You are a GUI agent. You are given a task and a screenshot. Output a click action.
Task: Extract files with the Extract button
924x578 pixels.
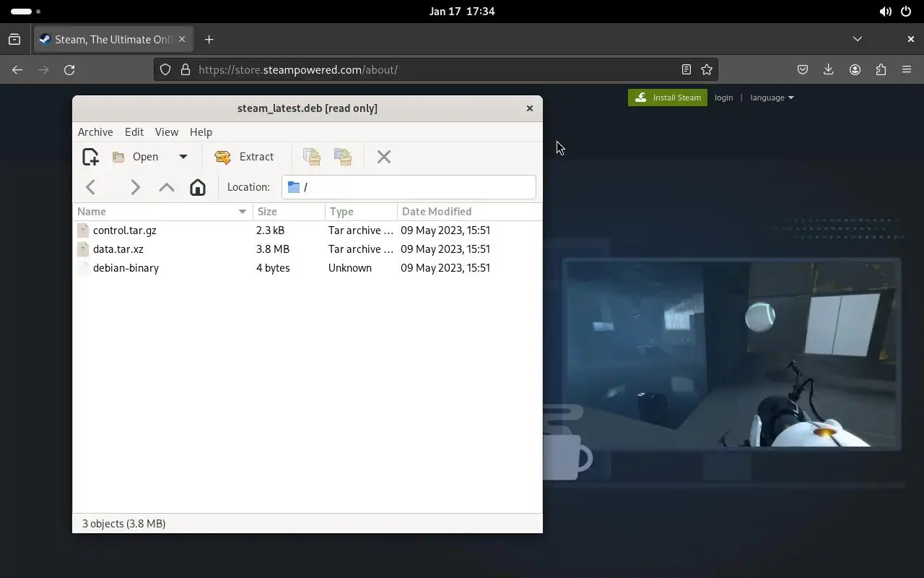point(244,157)
